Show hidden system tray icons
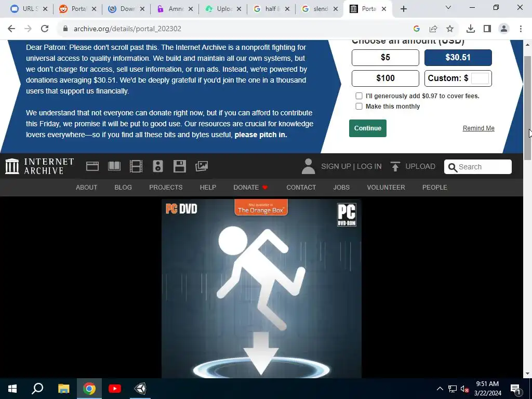Image resolution: width=532 pixels, height=399 pixels. pos(440,389)
